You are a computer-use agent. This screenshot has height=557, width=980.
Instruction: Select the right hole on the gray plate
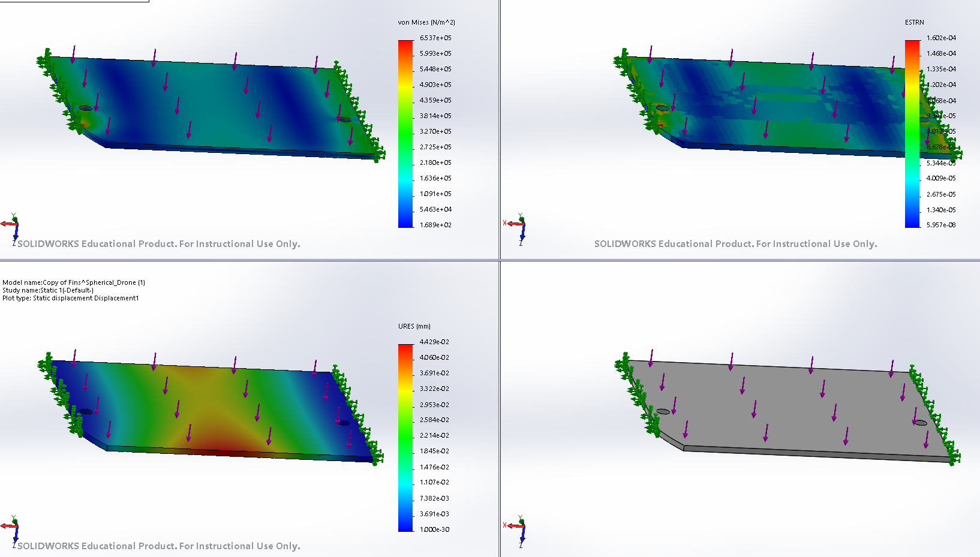[920, 423]
